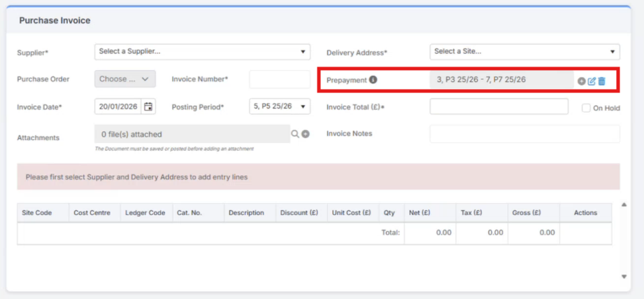
Task: Click the Ledger Code column header
Action: (145, 213)
